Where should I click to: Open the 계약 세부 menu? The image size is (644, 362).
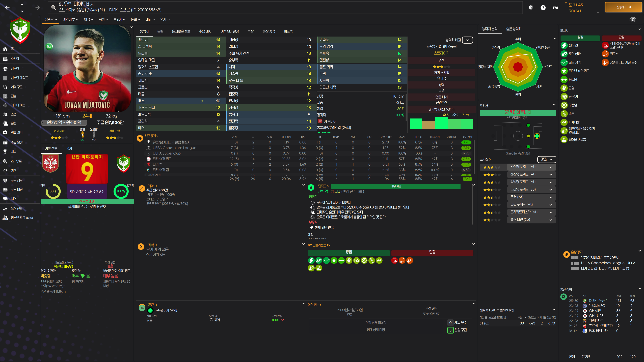[70, 19]
